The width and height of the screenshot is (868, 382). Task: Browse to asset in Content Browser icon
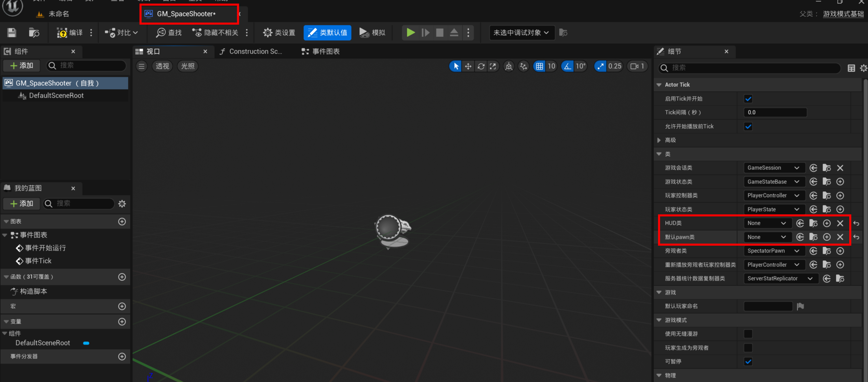pyautogui.click(x=34, y=32)
